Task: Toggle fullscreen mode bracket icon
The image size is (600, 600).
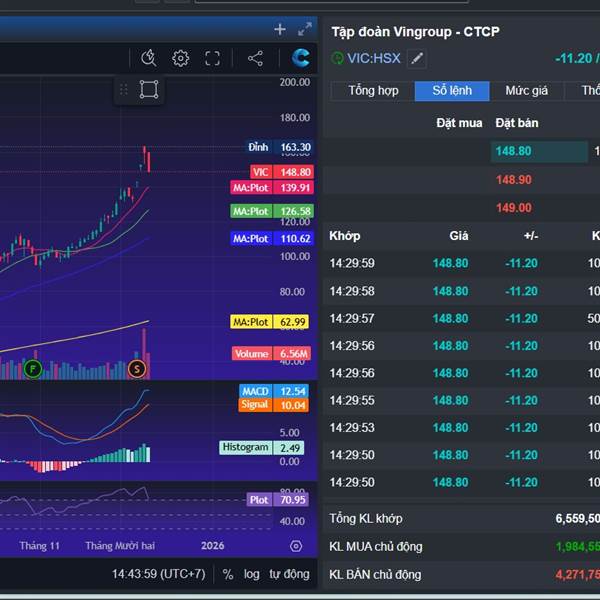Action: tap(212, 59)
